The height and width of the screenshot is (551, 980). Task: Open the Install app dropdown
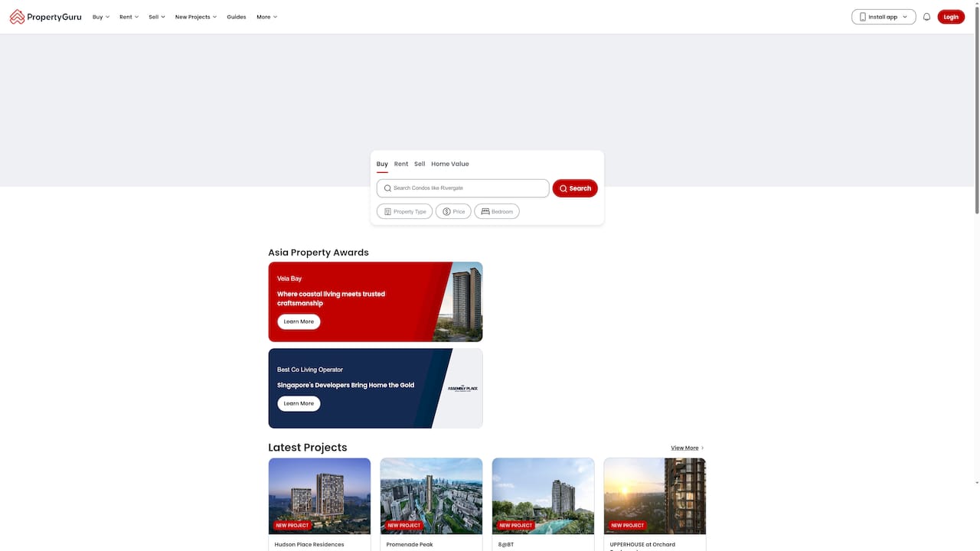884,17
